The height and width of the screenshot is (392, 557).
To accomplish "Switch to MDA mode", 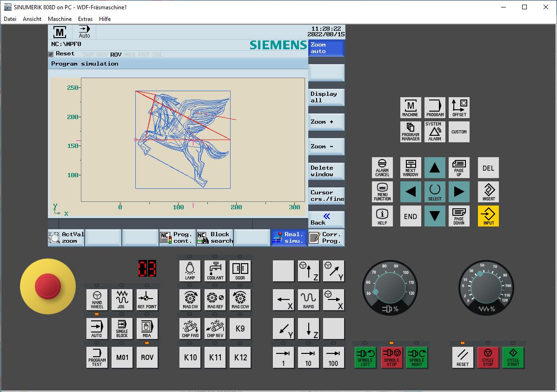I will (x=147, y=329).
